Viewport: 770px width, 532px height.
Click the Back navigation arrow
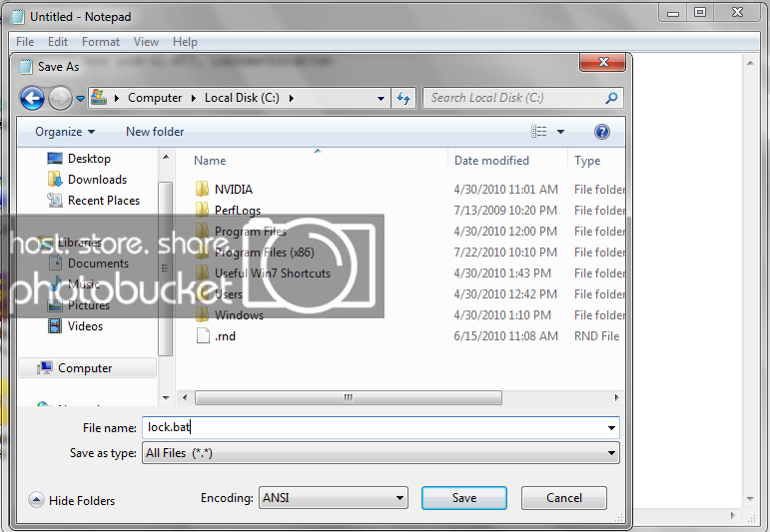pos(32,98)
